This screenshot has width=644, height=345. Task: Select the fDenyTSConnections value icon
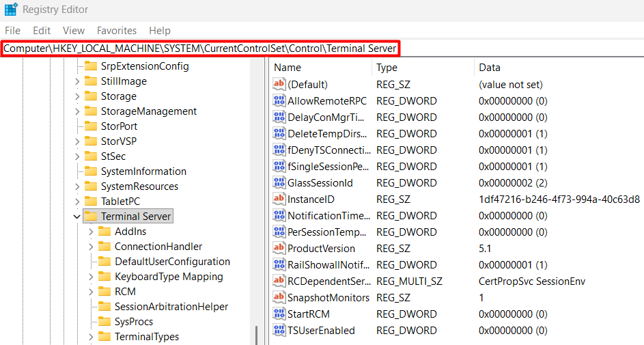point(279,150)
